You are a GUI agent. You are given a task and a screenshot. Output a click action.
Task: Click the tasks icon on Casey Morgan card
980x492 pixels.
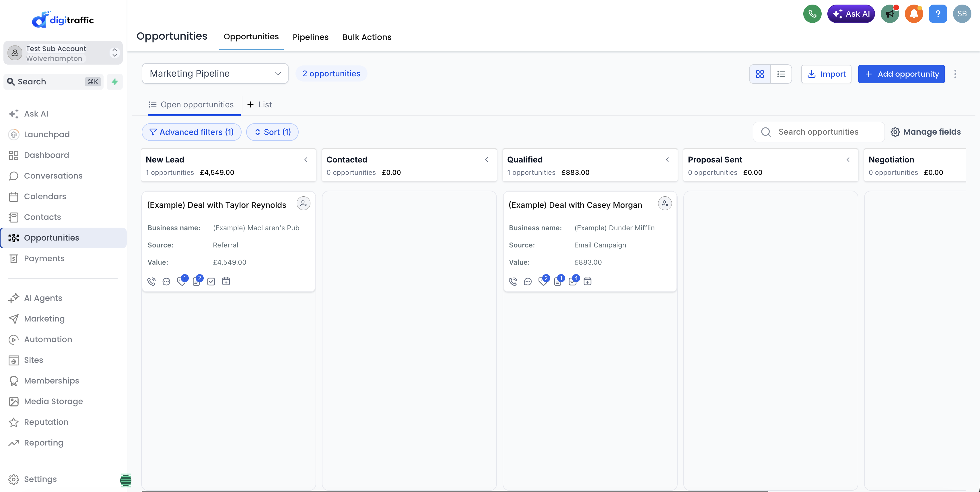(573, 281)
